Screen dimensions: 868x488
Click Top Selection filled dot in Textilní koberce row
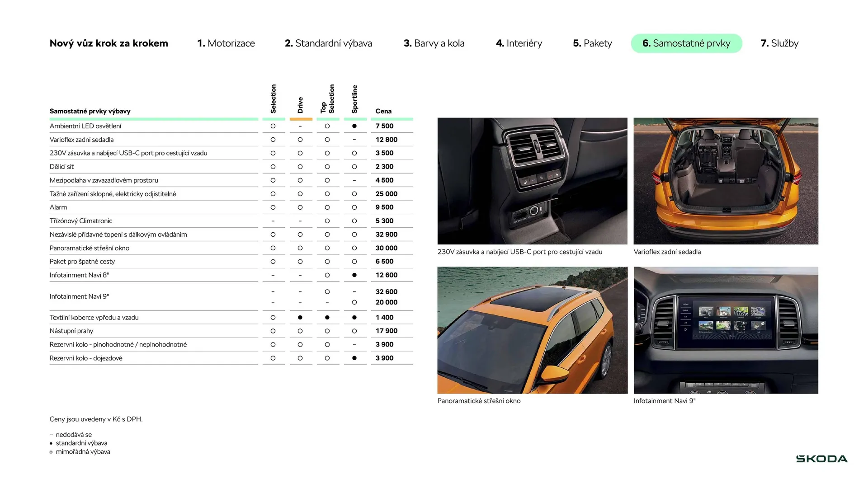327,318
